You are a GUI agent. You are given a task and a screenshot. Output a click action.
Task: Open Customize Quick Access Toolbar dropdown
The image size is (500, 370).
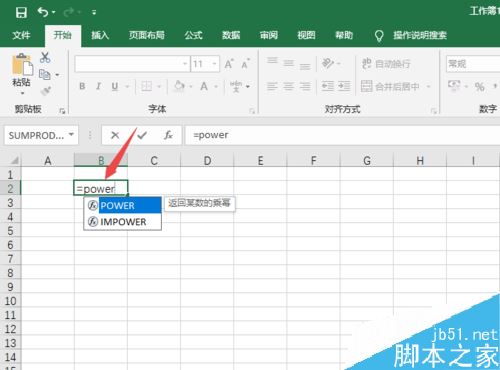94,13
